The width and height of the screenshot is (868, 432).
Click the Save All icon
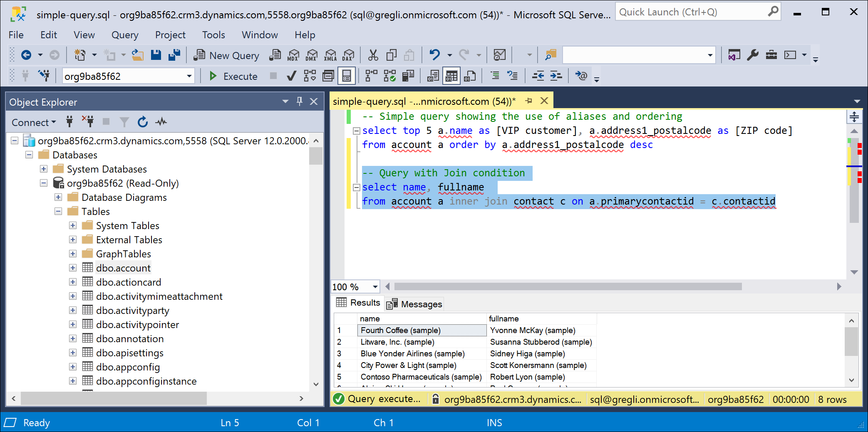[x=174, y=55]
